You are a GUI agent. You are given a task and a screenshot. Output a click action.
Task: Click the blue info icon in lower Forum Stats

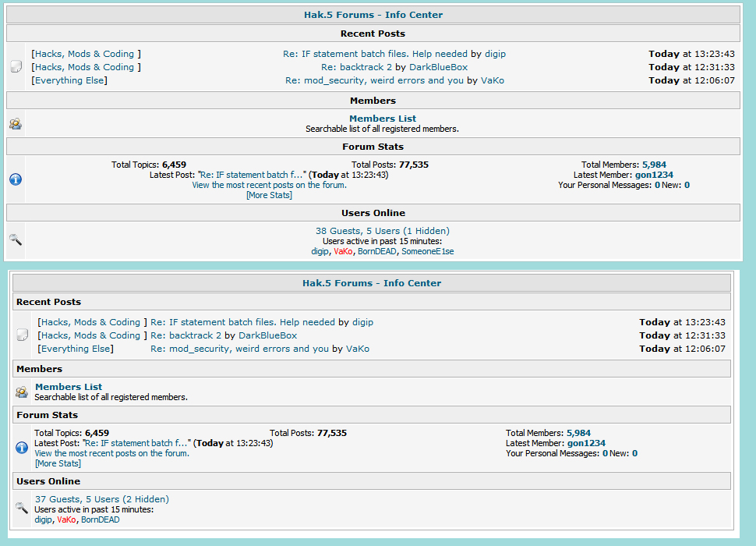[x=22, y=448]
